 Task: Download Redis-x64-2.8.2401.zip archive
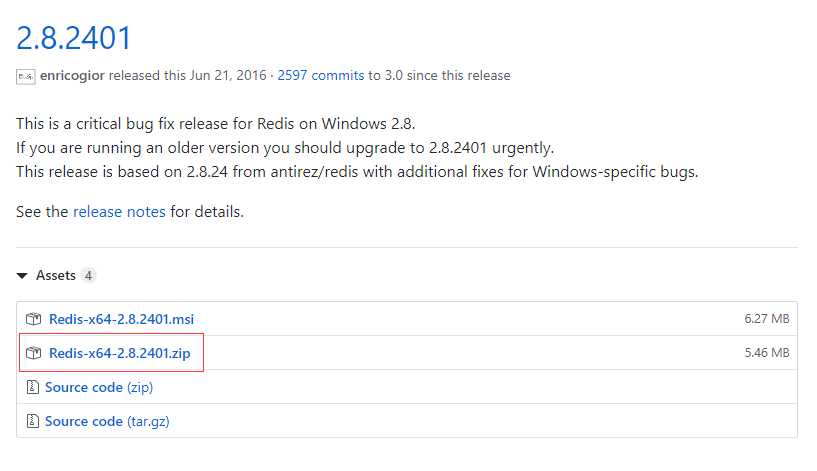click(x=119, y=353)
